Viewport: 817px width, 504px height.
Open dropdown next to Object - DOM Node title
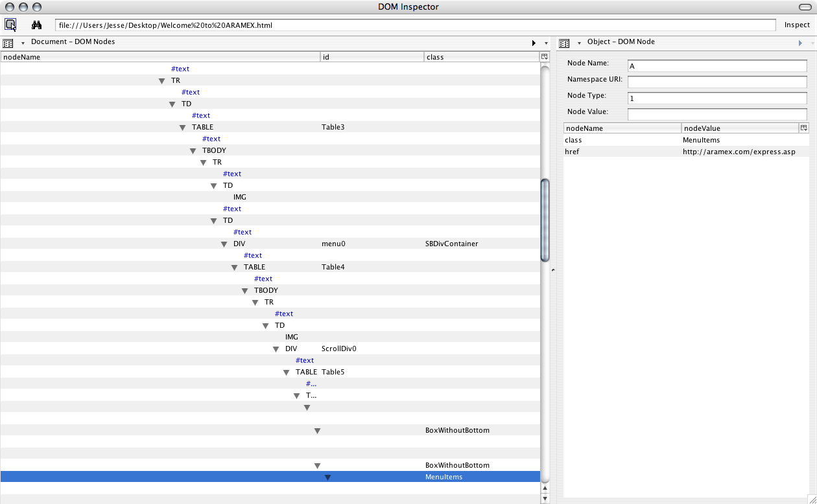click(580, 43)
